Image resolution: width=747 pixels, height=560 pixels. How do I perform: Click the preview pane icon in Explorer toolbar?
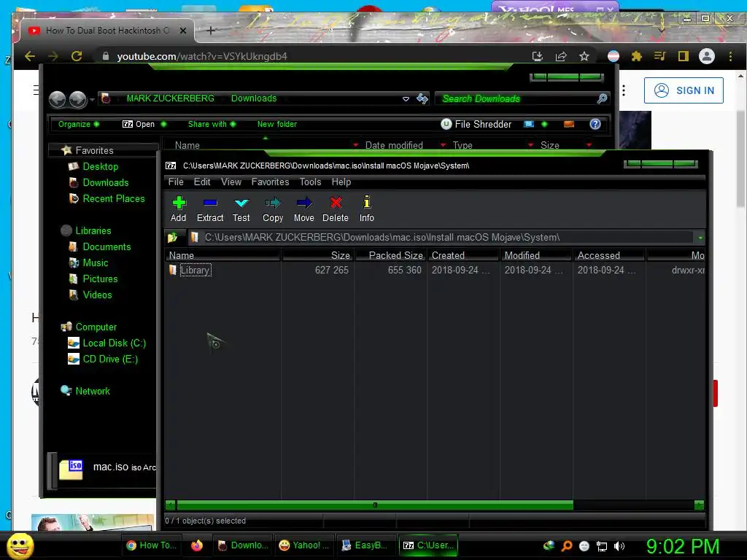pyautogui.click(x=569, y=124)
